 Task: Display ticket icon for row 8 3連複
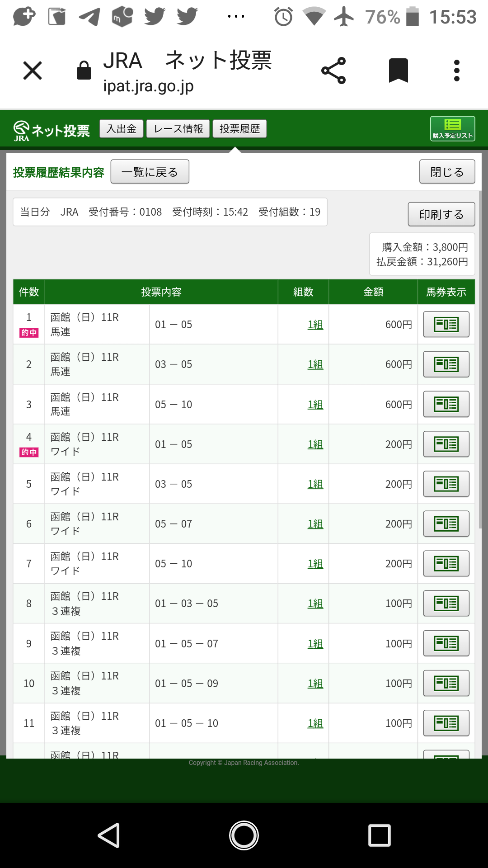click(x=446, y=603)
